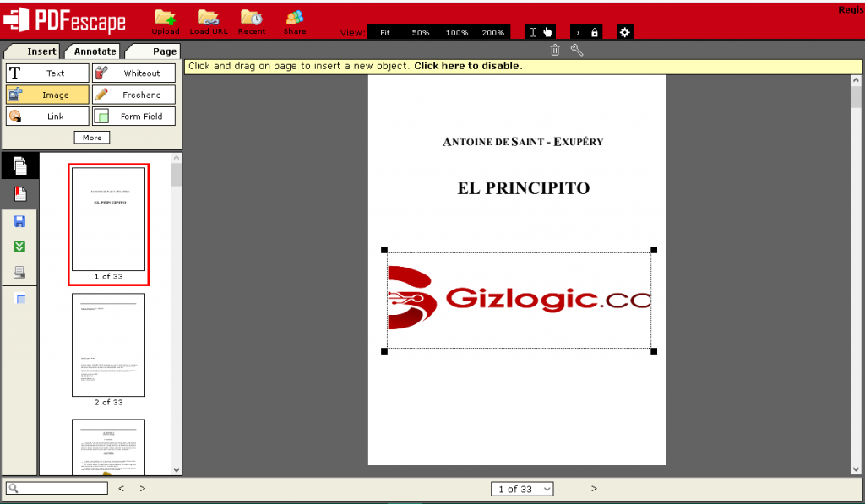Click the document view scroll-down arrow
Viewport: 865px width, 504px height.
tap(856, 470)
